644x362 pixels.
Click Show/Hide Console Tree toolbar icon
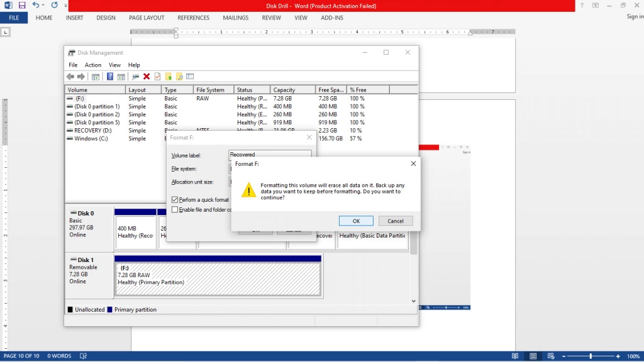[x=96, y=77]
